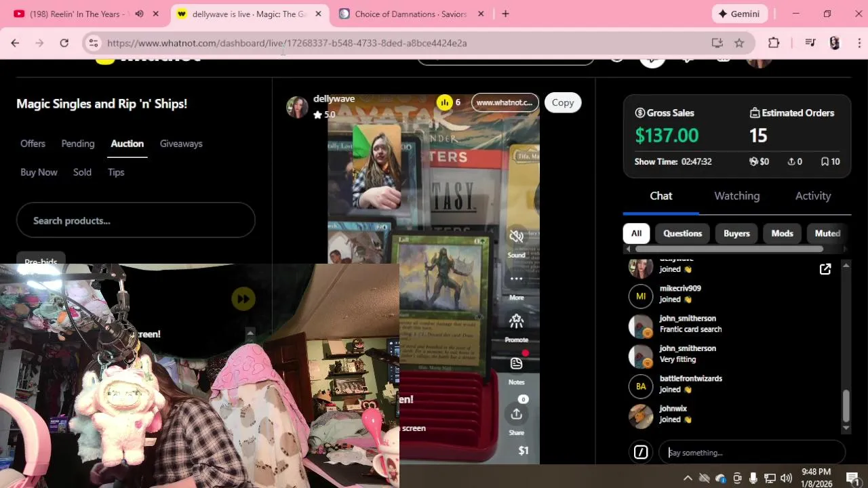Filter chat by Buyers

pos(736,233)
